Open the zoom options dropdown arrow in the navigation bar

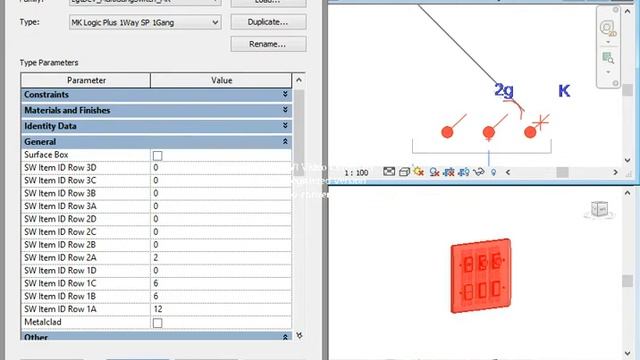(x=608, y=72)
